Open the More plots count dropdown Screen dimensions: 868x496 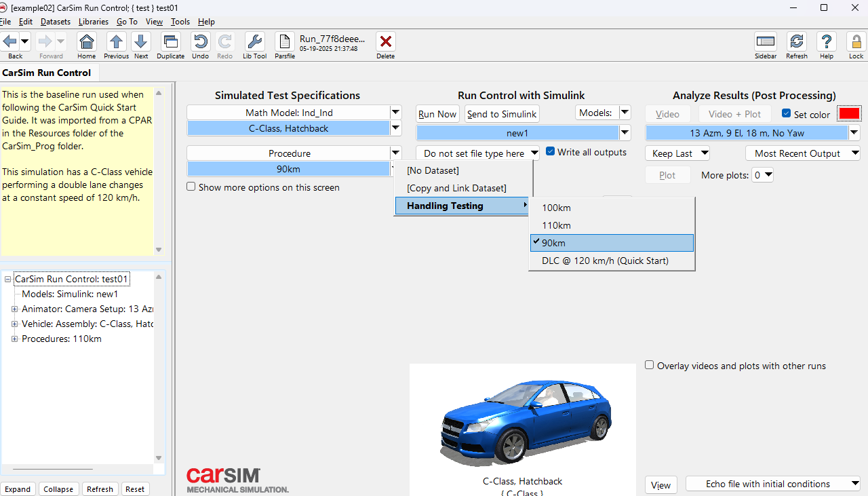[x=763, y=175]
